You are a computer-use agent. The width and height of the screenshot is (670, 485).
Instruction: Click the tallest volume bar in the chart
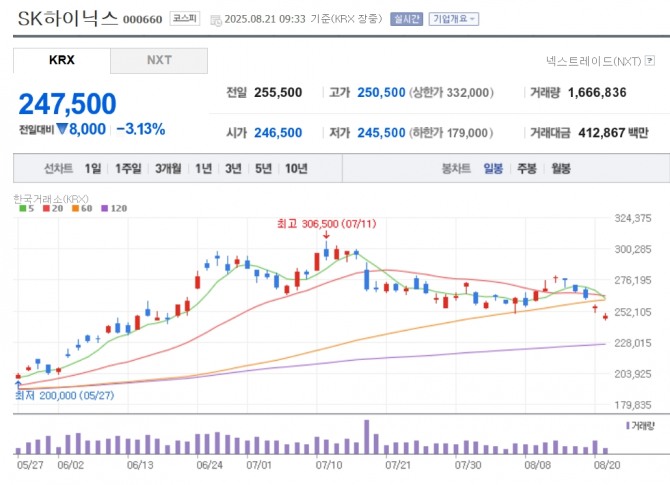coord(366,437)
